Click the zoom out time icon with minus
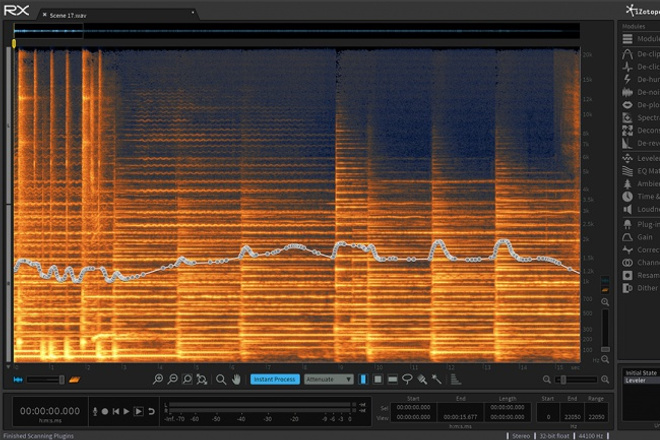 172,379
